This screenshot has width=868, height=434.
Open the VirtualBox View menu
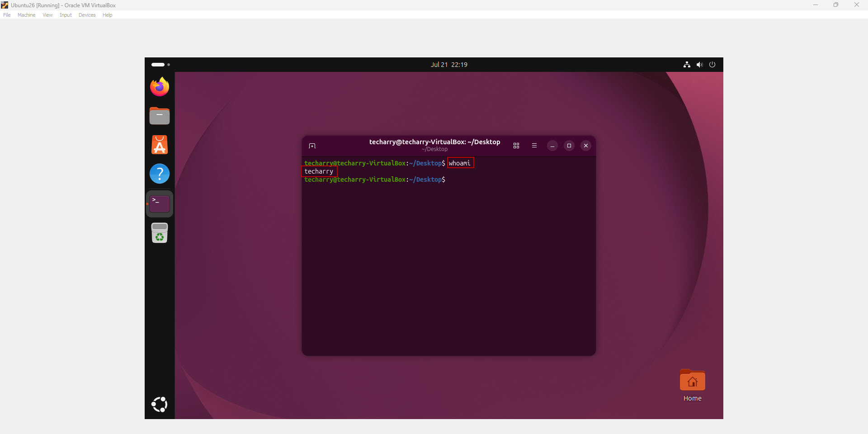[47, 15]
